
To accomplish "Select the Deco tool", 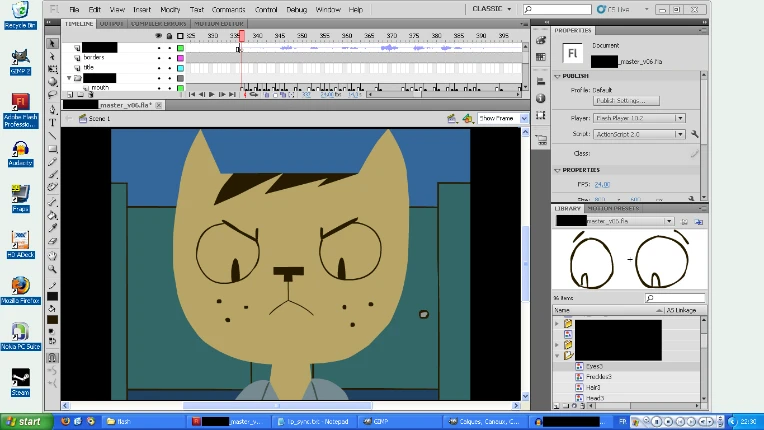I will tap(52, 187).
